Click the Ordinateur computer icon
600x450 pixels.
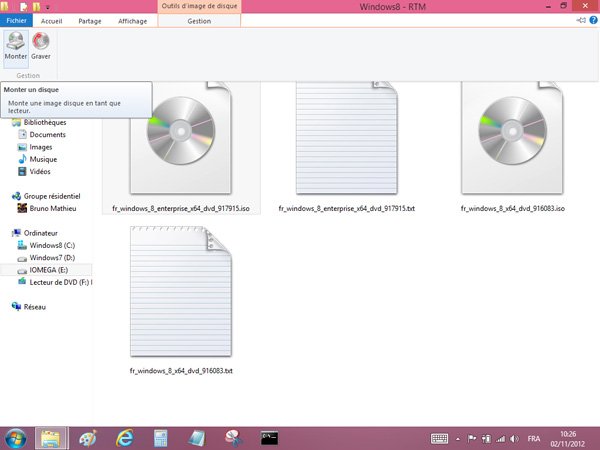pyautogui.click(x=16, y=233)
